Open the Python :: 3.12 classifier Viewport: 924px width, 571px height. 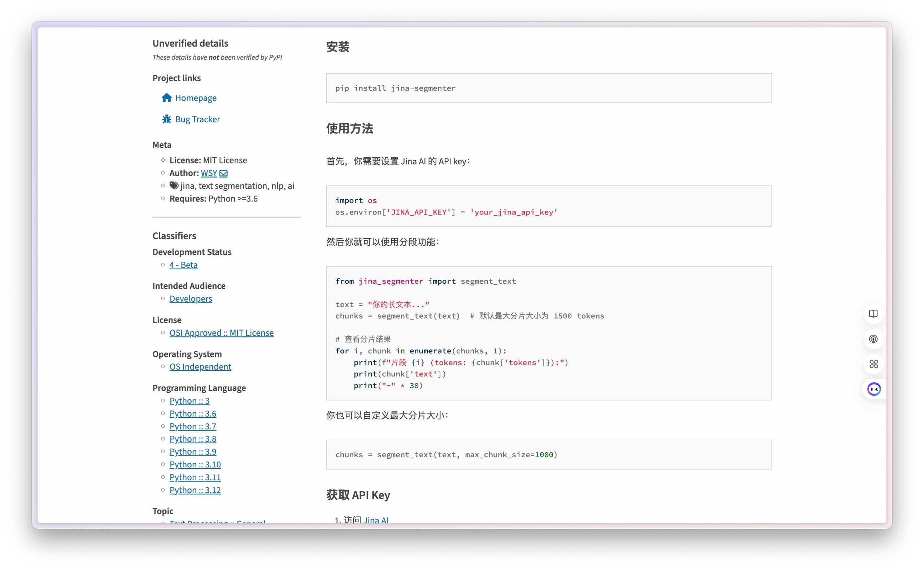(x=195, y=490)
